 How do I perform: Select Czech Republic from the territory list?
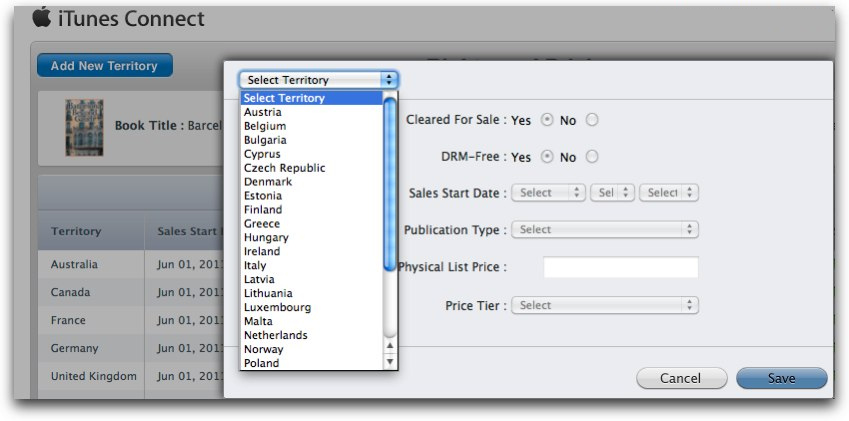(x=312, y=168)
